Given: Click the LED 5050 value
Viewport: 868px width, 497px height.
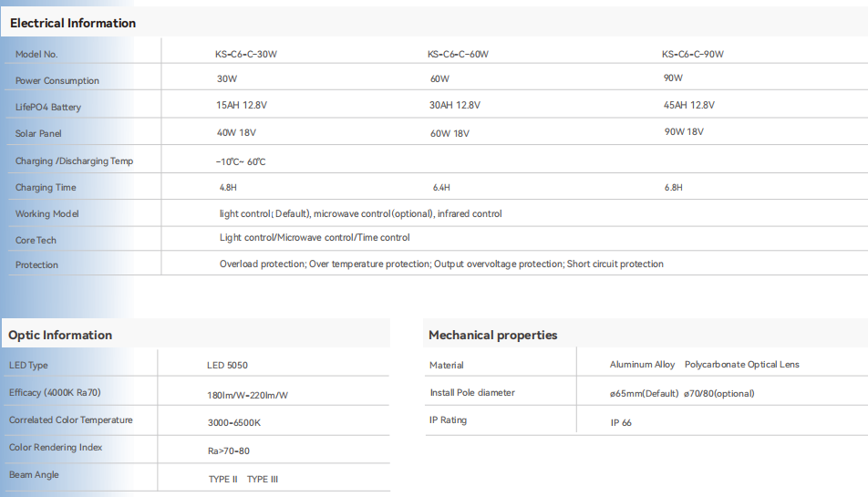Looking at the screenshot, I should (x=227, y=366).
